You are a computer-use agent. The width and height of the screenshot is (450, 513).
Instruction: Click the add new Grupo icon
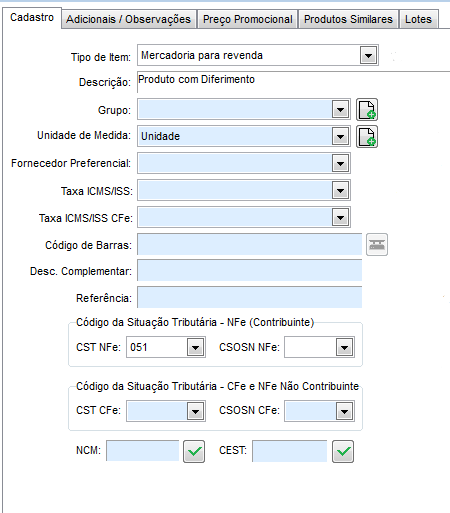(x=367, y=109)
